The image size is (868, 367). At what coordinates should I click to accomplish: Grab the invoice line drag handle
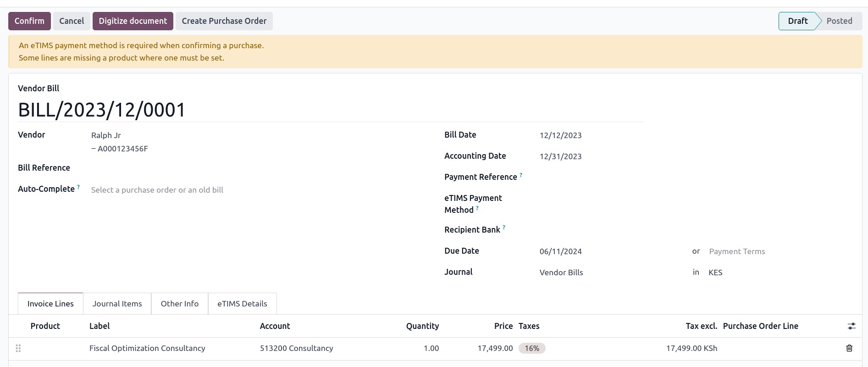[18, 348]
